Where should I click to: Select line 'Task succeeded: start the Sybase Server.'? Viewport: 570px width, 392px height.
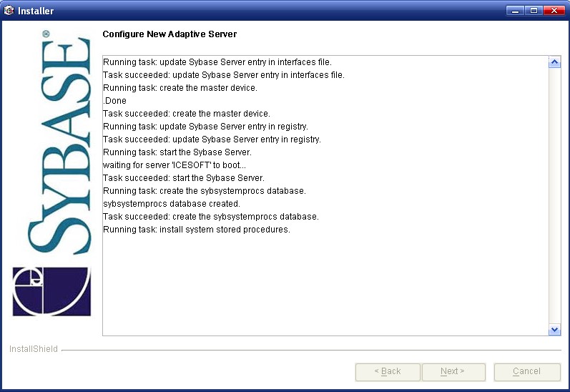tap(184, 178)
